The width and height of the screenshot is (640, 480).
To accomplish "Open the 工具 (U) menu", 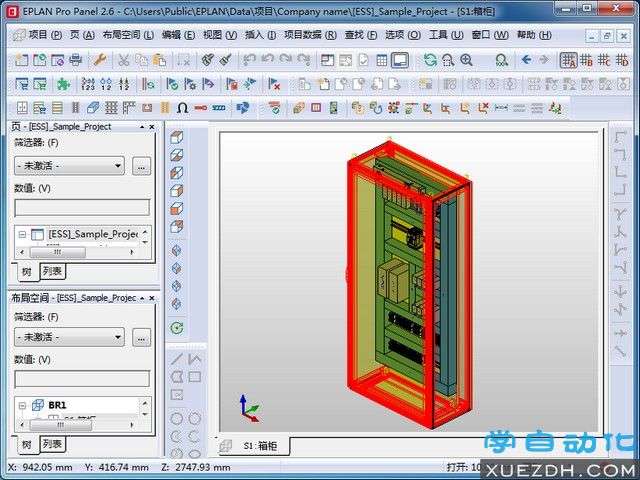I will point(446,35).
